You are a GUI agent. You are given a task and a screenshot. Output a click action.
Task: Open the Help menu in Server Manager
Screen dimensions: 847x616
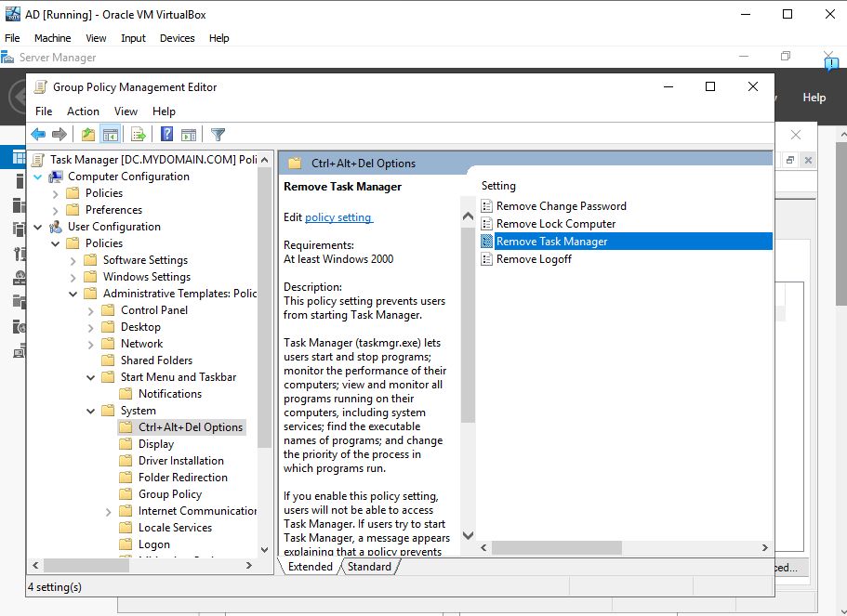click(814, 98)
